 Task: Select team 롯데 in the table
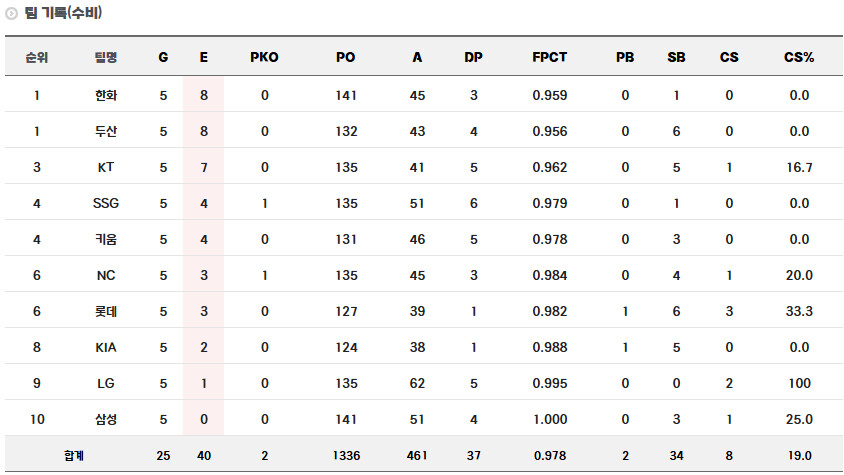[x=106, y=311]
